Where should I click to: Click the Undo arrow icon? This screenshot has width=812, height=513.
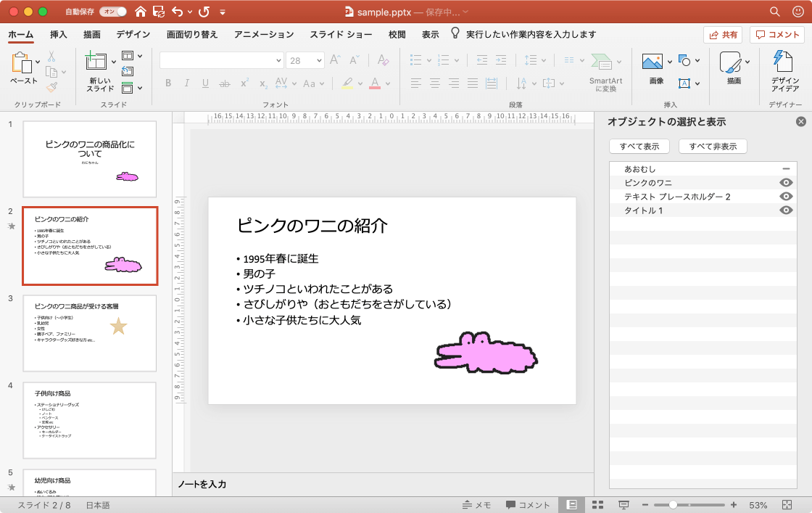(178, 12)
